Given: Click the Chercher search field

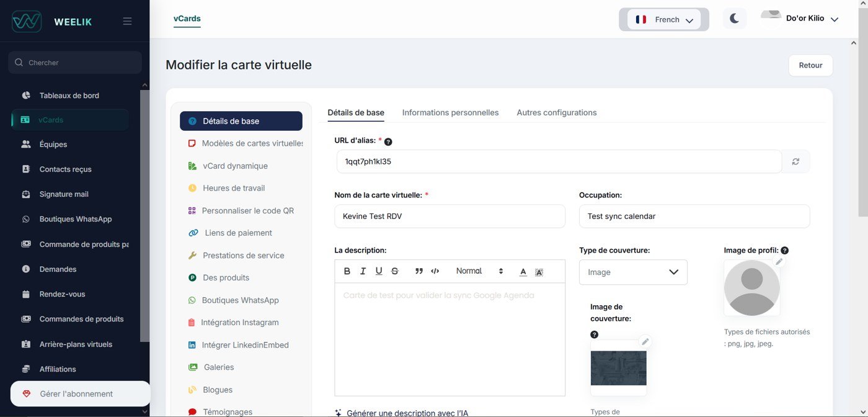Looking at the screenshot, I should (75, 63).
